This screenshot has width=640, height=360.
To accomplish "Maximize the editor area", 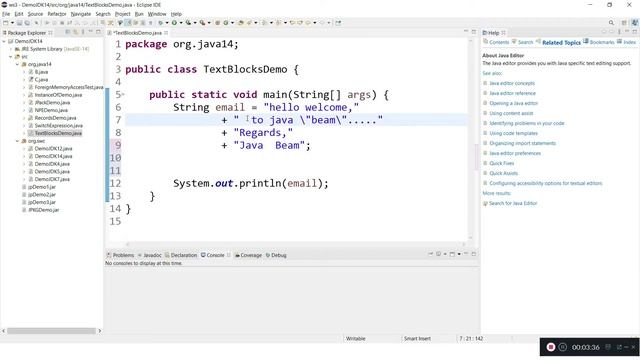I will pyautogui.click(x=474, y=32).
